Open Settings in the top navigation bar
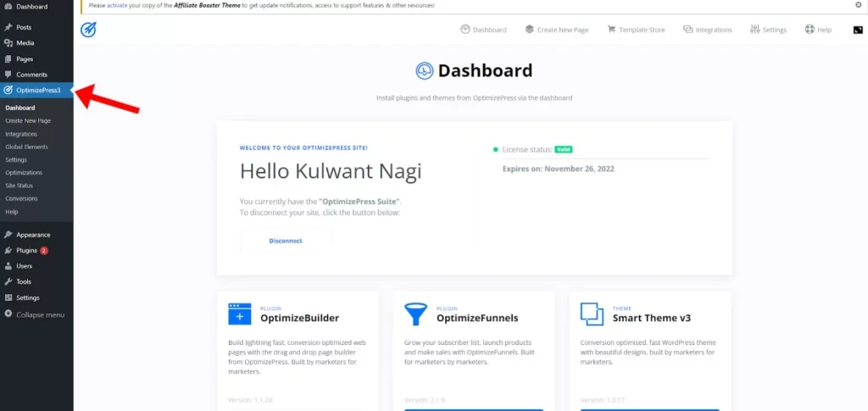This screenshot has height=411, width=868. click(768, 30)
